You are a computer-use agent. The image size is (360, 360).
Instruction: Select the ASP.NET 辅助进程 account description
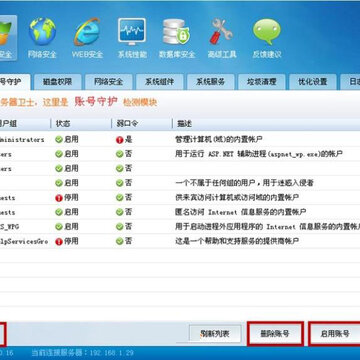(259, 154)
